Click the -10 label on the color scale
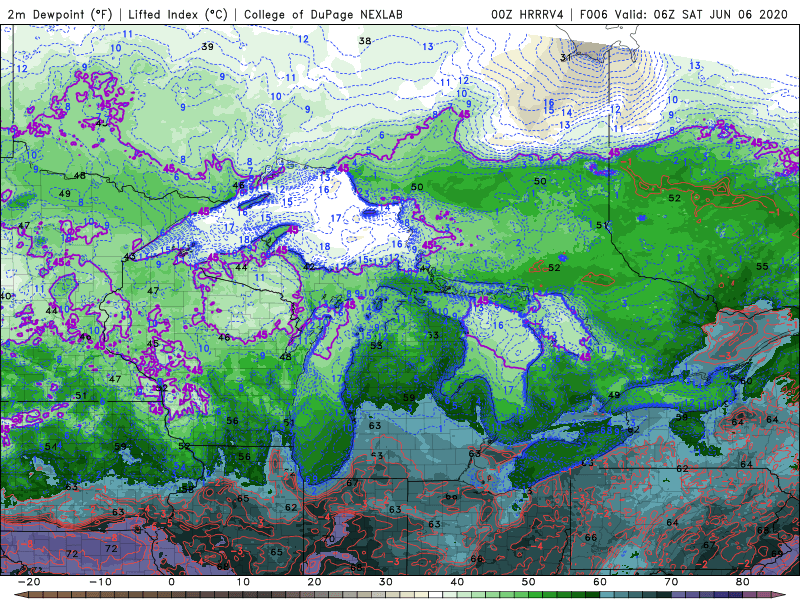The image size is (800, 600). 100,582
